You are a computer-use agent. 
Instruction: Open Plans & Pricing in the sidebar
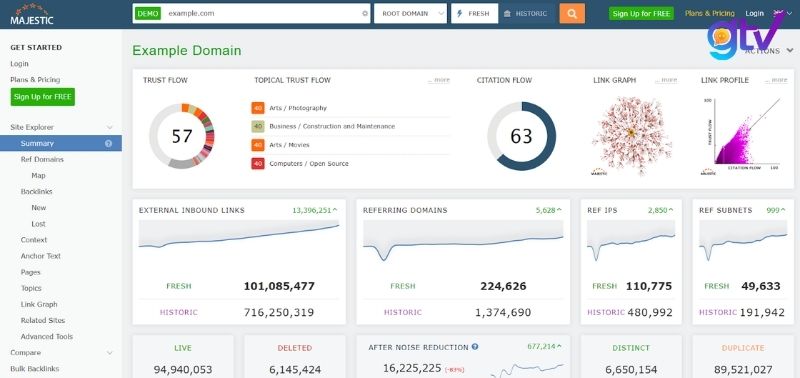click(35, 80)
